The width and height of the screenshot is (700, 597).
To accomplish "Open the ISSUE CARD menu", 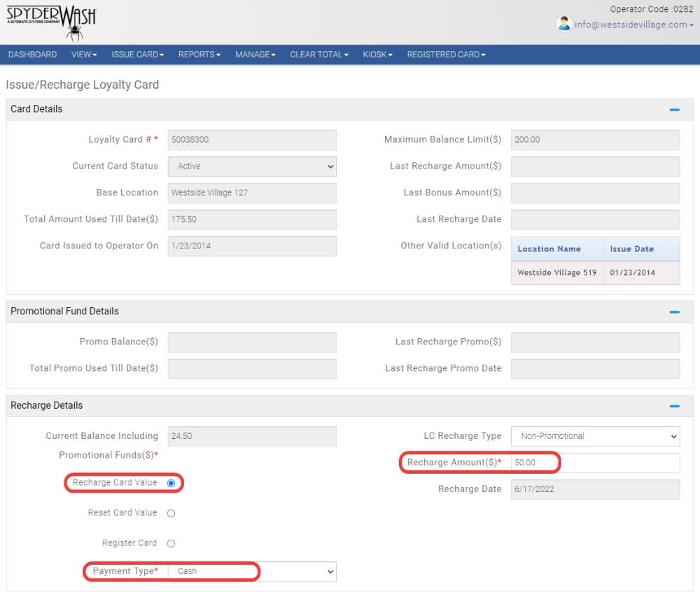I will (x=137, y=55).
